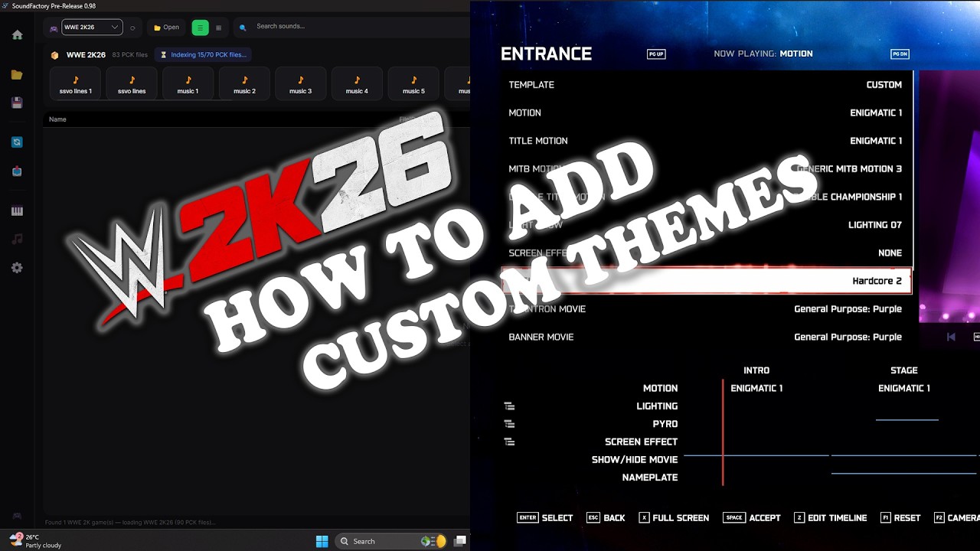The width and height of the screenshot is (980, 551).
Task: Click the track list icon beside LIGHTING
Action: (509, 406)
